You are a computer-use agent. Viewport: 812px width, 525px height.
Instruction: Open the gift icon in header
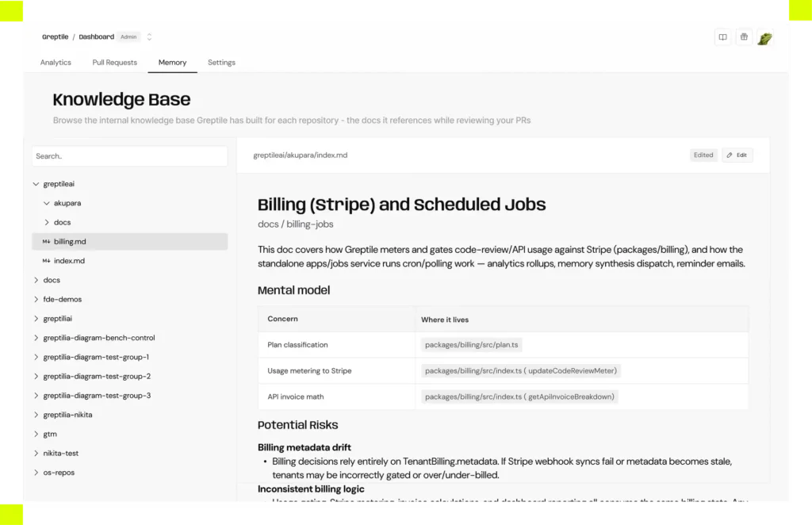(744, 37)
